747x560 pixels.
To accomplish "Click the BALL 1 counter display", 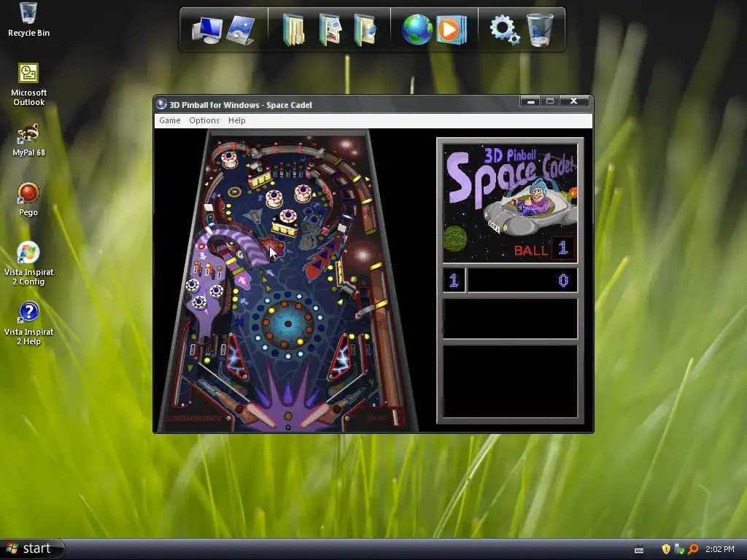I will (x=544, y=249).
